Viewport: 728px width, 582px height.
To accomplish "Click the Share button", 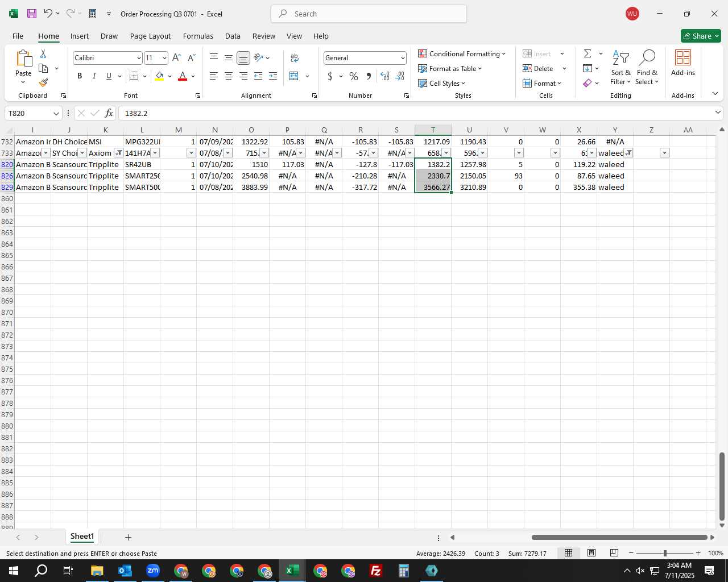I will (x=701, y=36).
